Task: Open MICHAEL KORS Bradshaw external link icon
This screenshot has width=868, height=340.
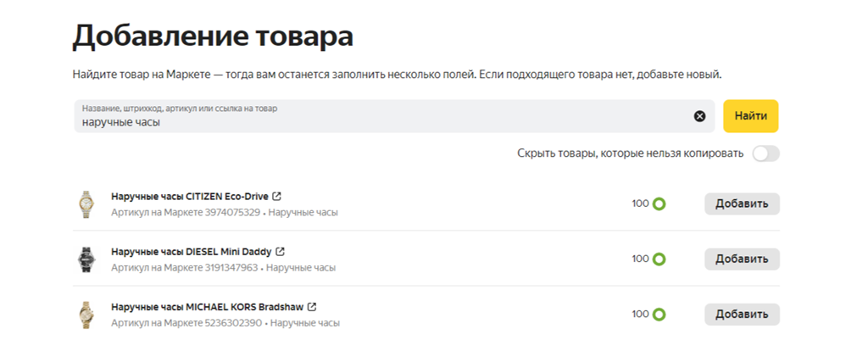Action: click(312, 307)
